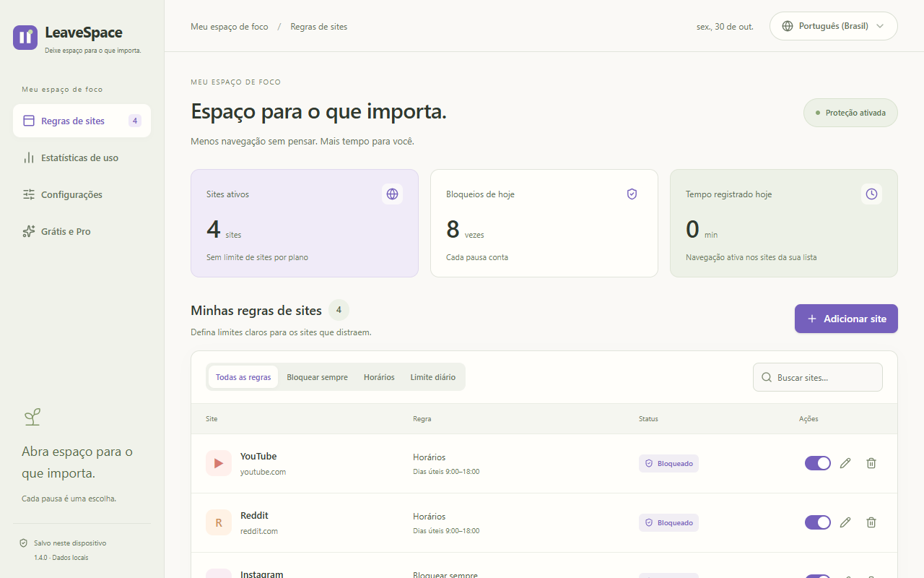This screenshot has width=924, height=578.
Task: Click the youtube.com domain text
Action: (x=263, y=472)
